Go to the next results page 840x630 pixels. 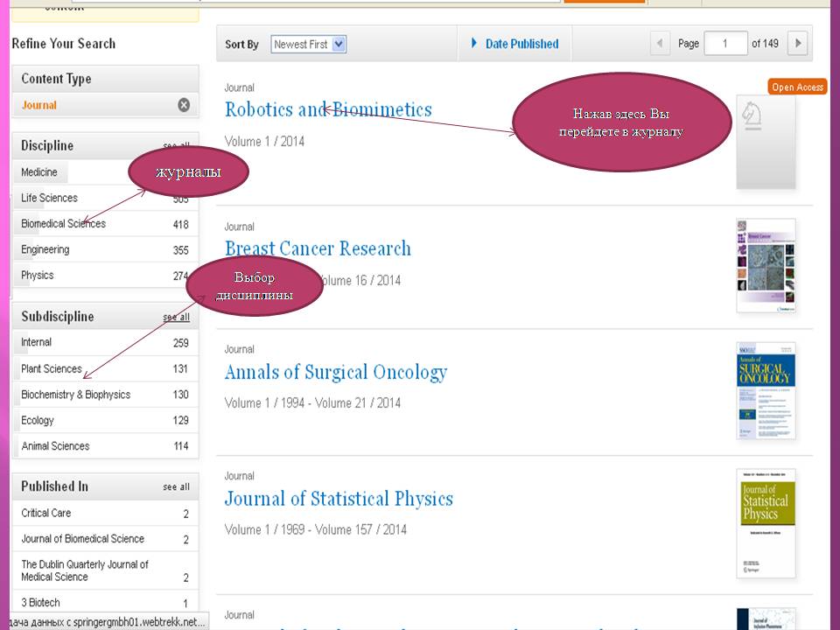coord(796,44)
